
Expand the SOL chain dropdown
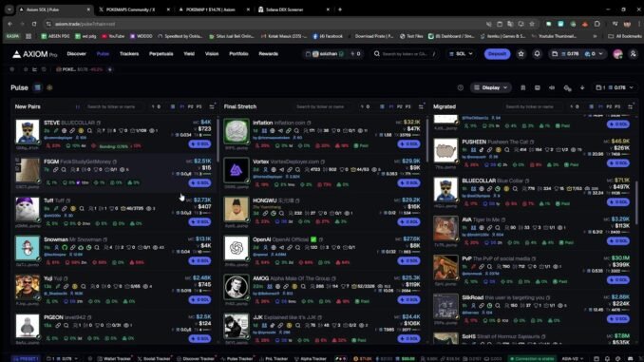coord(462,54)
